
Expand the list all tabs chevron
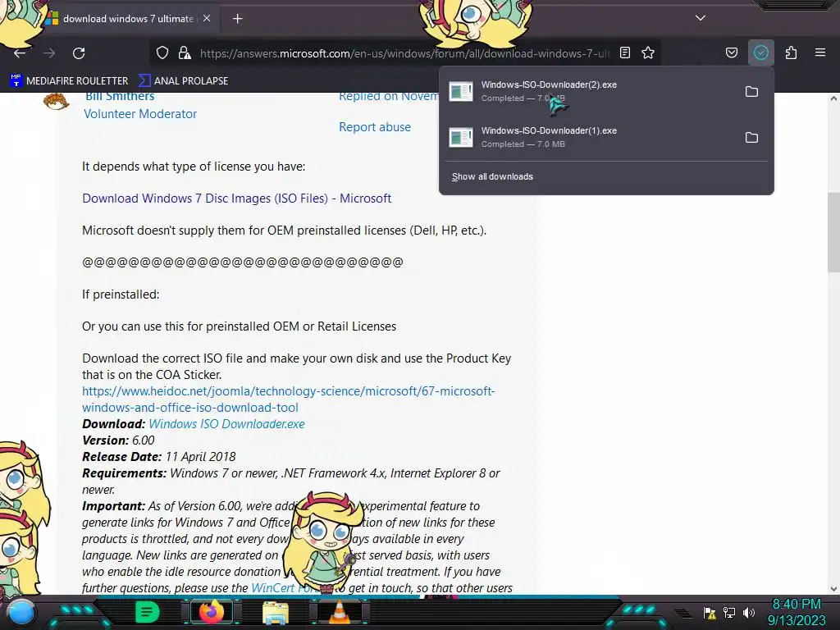coord(701,18)
